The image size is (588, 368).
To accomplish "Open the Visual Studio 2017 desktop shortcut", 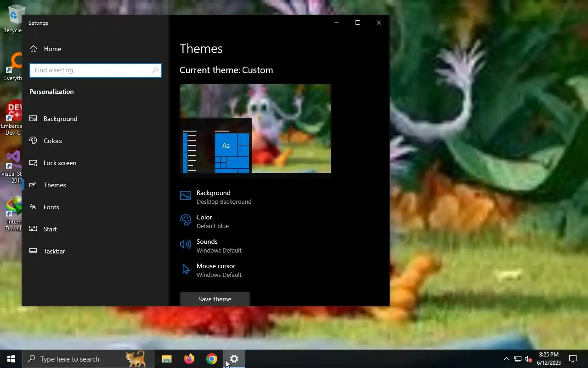I will tap(12, 167).
